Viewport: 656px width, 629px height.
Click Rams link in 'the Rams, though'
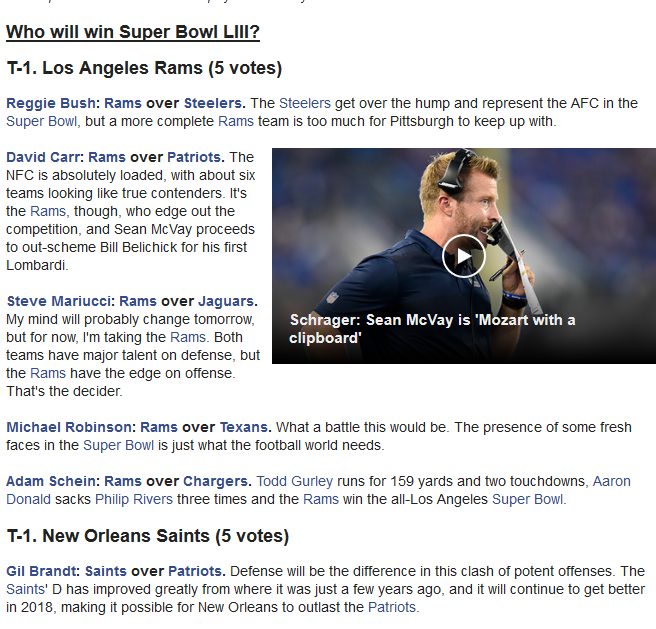coord(48,211)
